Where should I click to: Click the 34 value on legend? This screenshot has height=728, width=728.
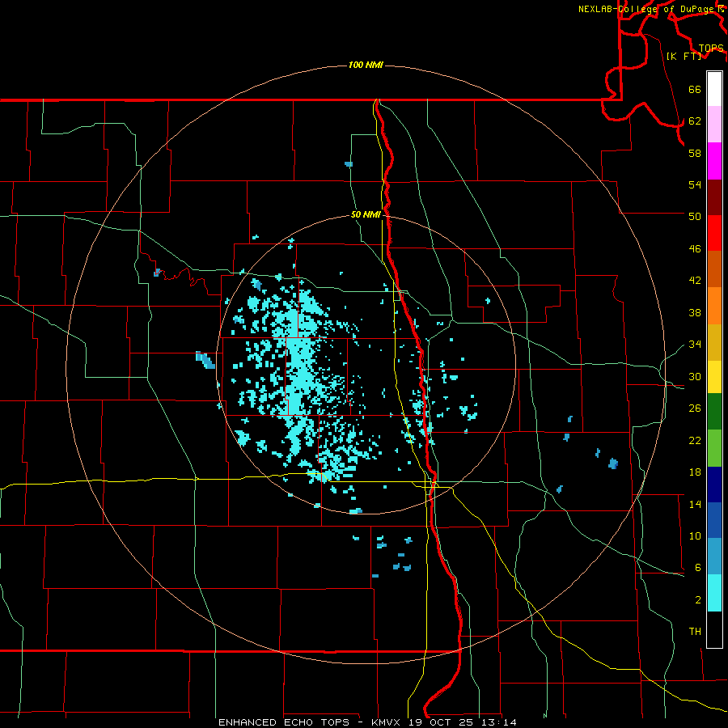tap(695, 345)
